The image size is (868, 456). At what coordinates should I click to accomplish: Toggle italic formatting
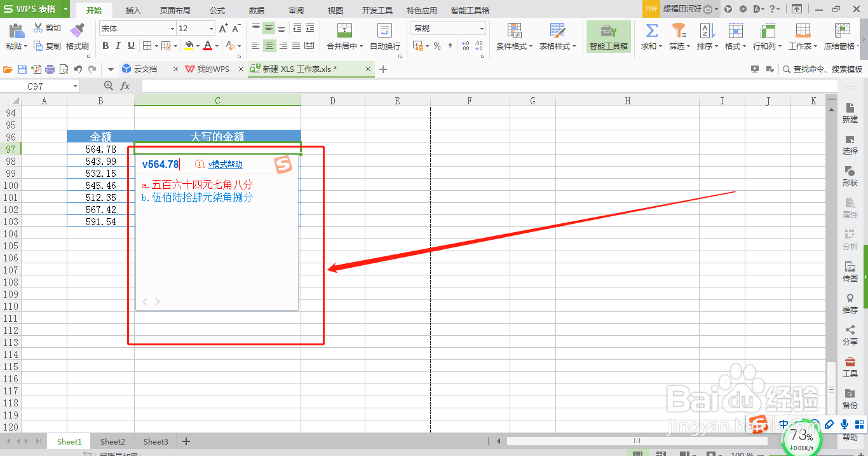click(117, 46)
